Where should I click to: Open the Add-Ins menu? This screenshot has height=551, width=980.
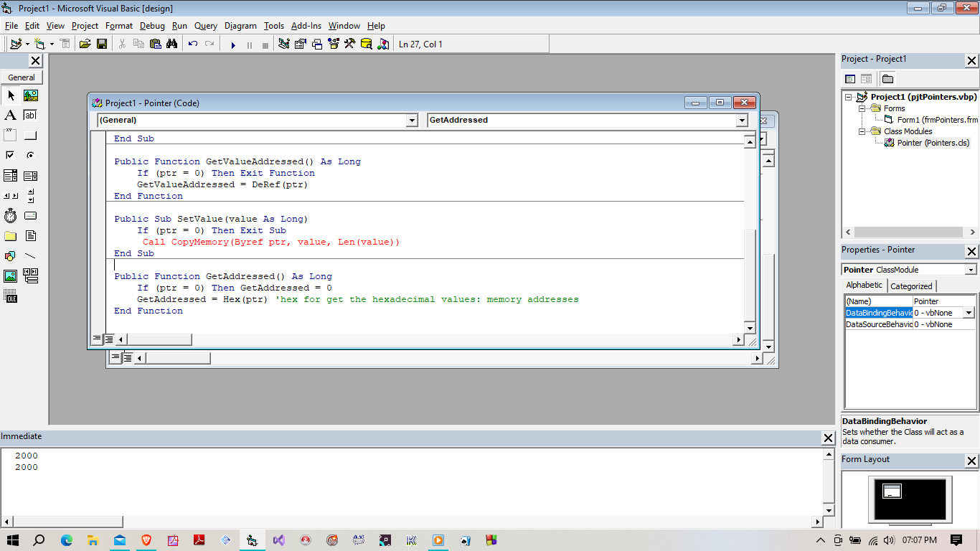click(x=306, y=26)
